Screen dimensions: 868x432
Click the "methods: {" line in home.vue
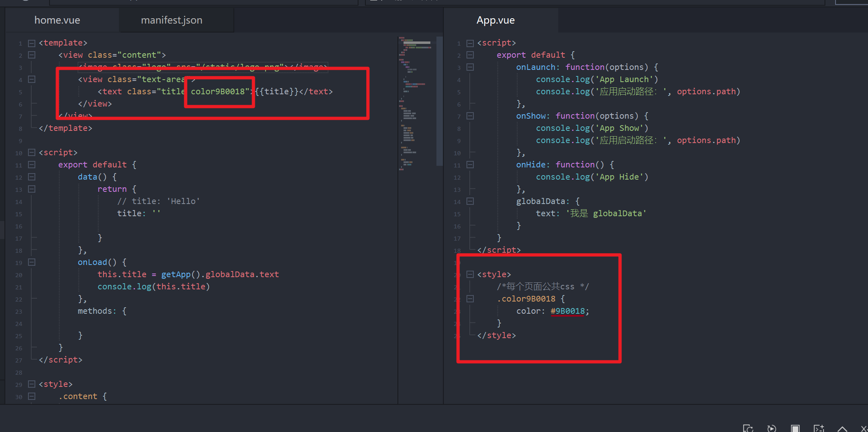click(x=102, y=311)
